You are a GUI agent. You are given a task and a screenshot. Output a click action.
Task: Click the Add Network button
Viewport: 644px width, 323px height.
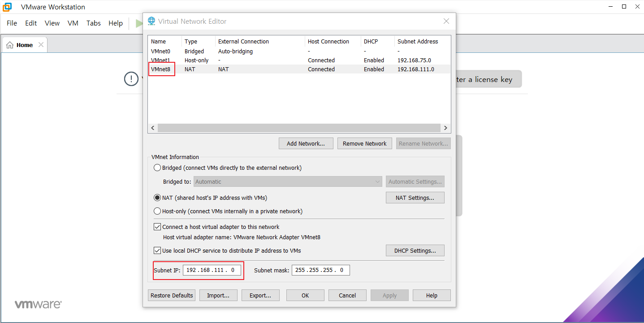tap(306, 144)
